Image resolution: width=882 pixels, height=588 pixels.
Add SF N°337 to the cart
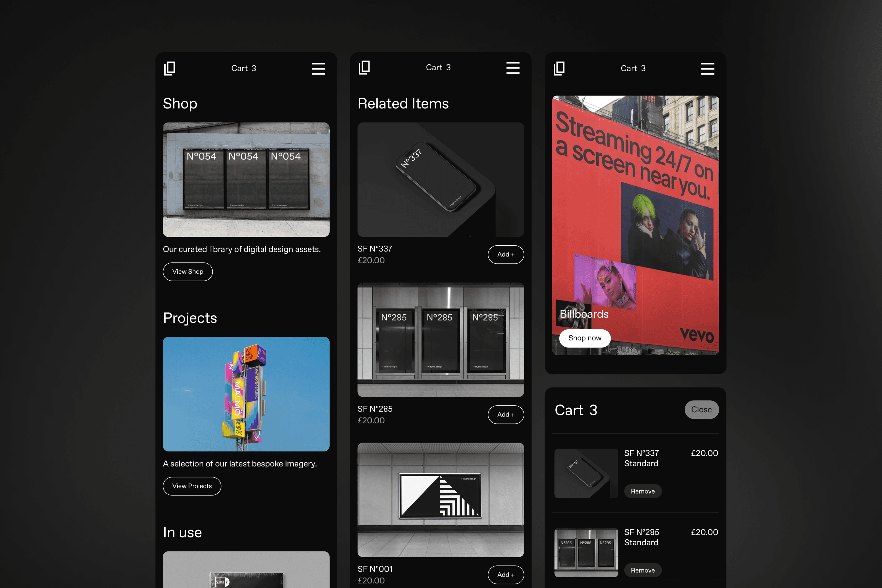505,254
